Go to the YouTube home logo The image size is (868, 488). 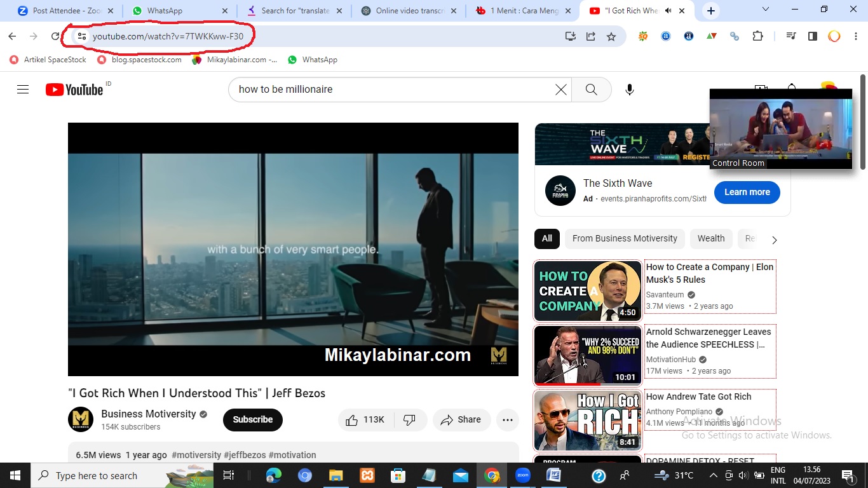pos(74,90)
